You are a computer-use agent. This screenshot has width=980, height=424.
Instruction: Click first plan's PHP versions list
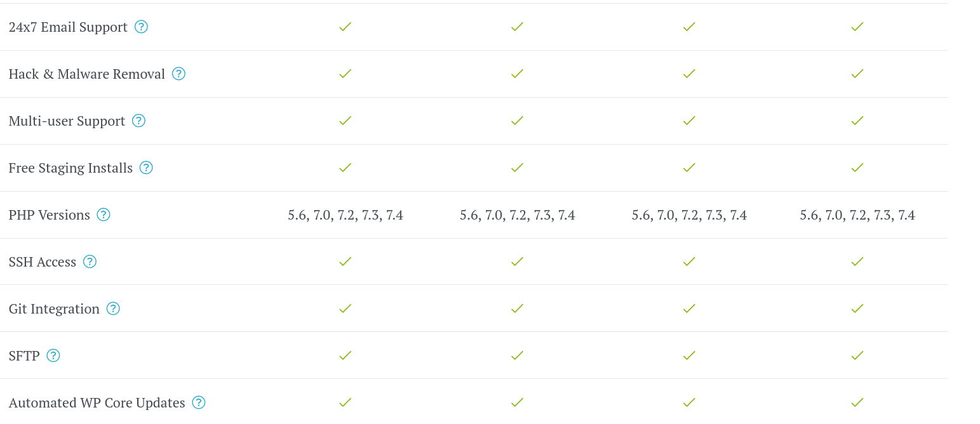tap(346, 215)
